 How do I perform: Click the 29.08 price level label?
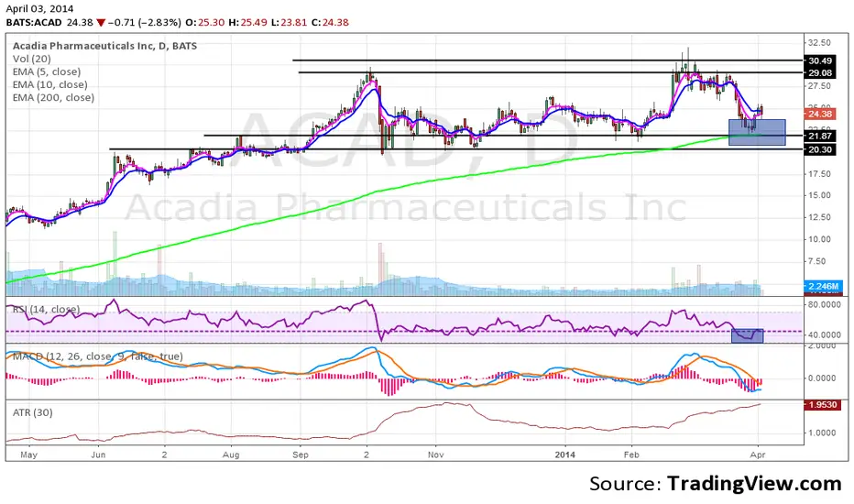click(820, 72)
